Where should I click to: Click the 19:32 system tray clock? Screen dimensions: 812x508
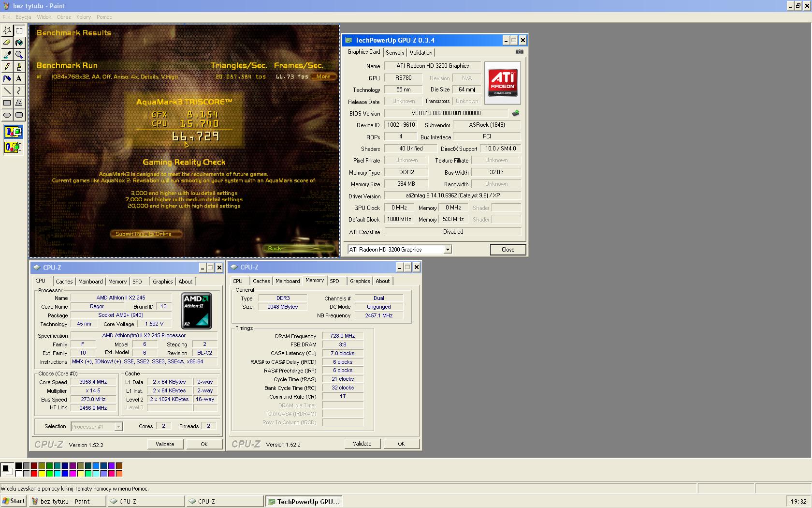[x=798, y=502]
